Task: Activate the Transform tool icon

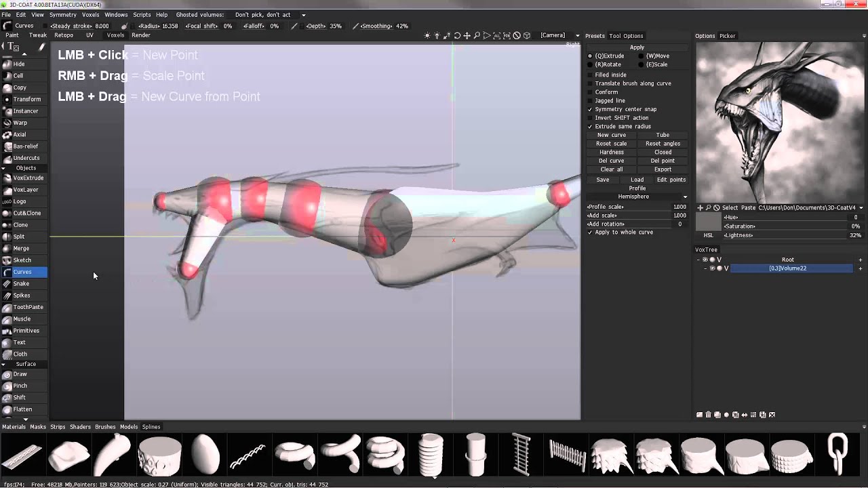Action: pos(7,100)
